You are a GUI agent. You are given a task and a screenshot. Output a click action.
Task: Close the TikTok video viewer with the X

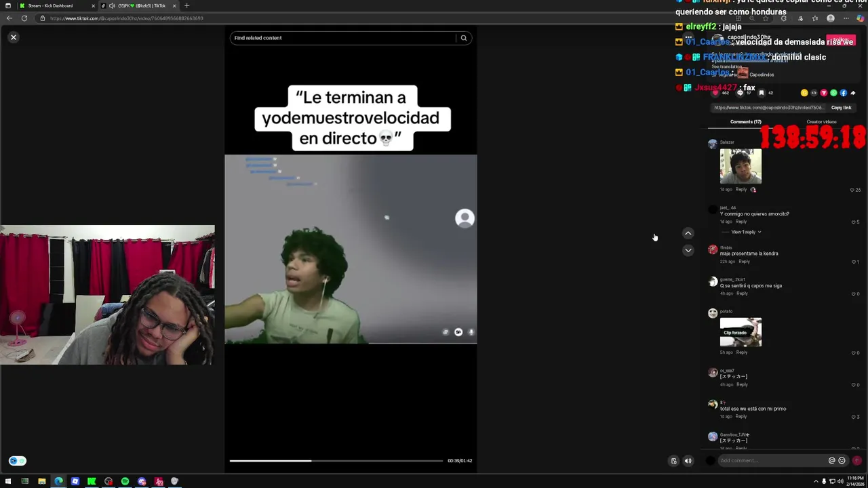13,37
